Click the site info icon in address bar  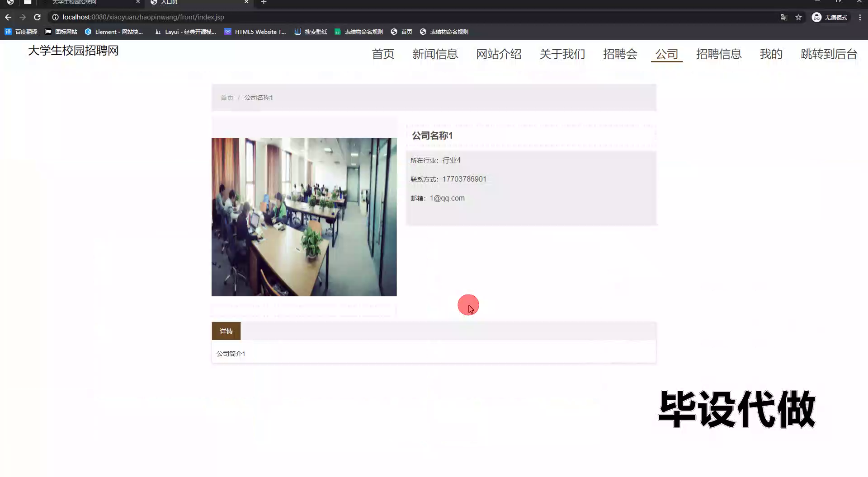pos(55,17)
